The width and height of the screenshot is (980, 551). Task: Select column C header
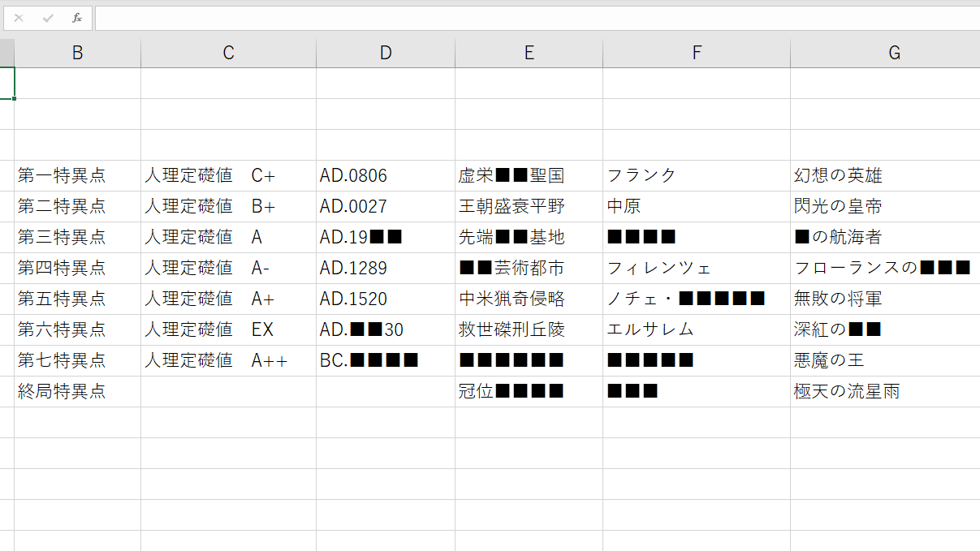point(228,53)
